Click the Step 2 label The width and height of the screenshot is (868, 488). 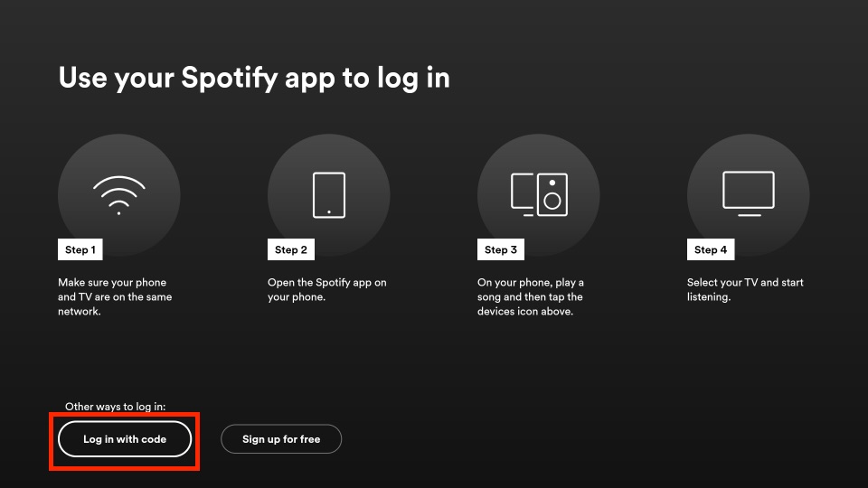click(291, 249)
